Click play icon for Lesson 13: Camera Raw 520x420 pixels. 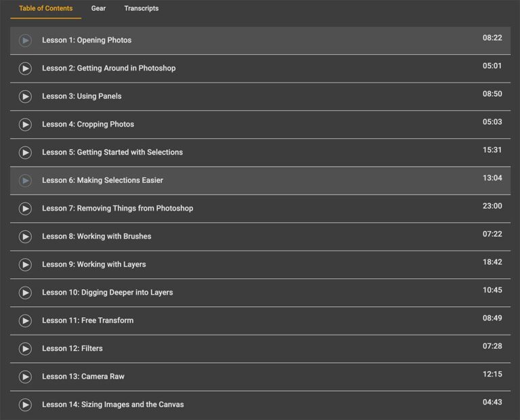pos(25,377)
